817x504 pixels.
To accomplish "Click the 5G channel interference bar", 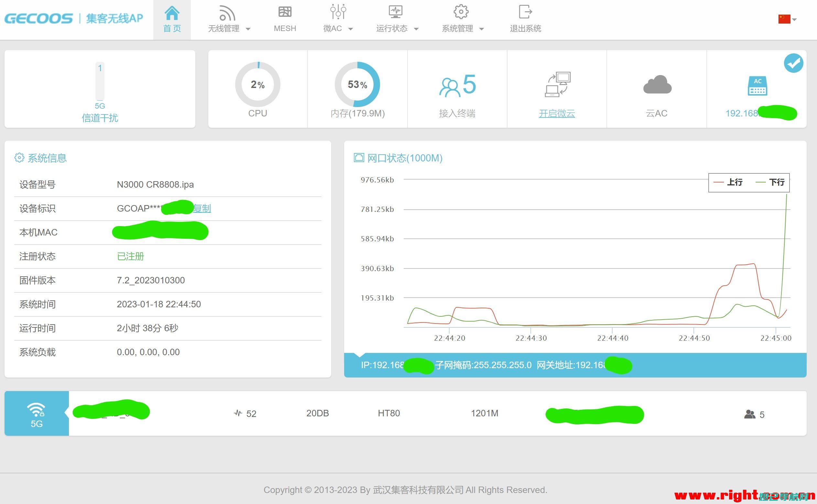I will tap(100, 81).
